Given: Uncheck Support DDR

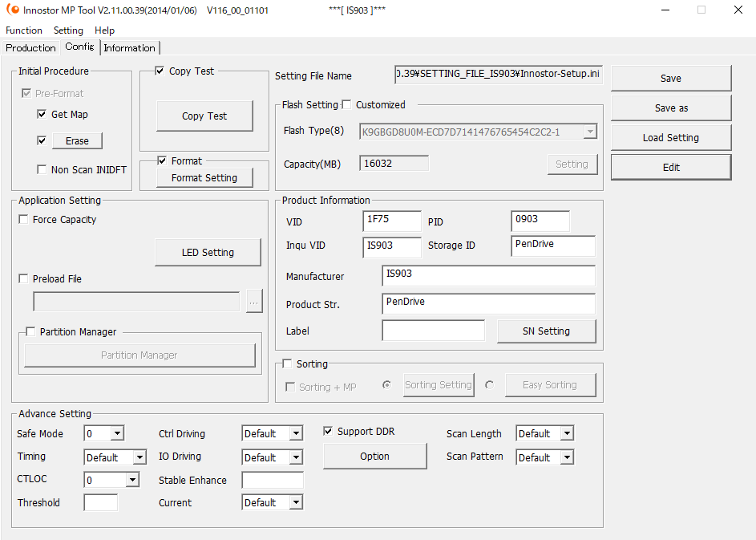Looking at the screenshot, I should (328, 431).
